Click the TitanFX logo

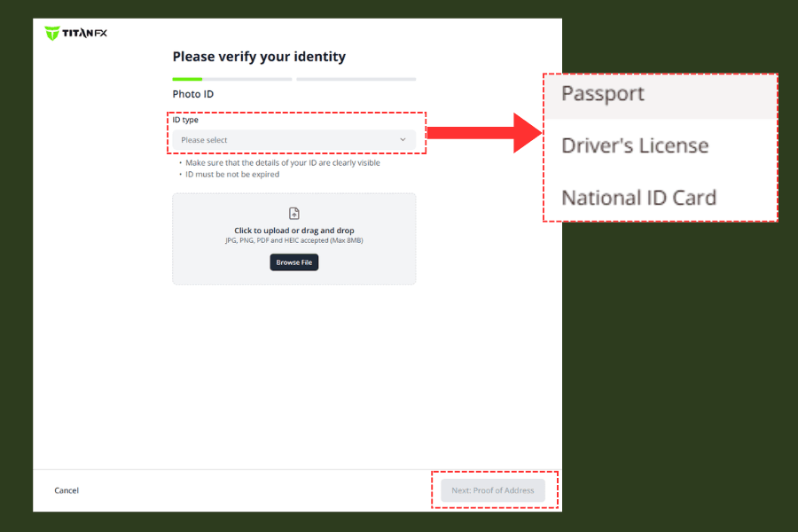(x=75, y=34)
